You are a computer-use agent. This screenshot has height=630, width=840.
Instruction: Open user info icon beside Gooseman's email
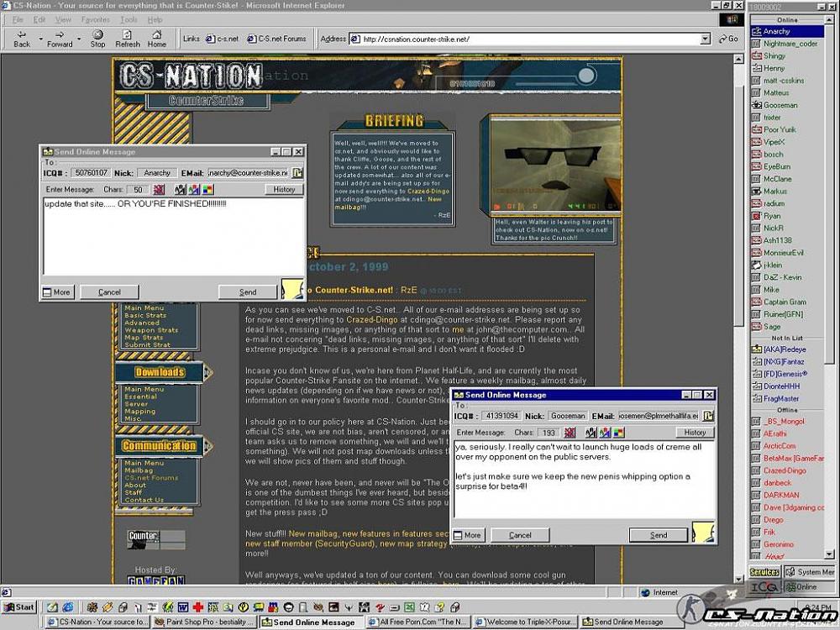click(708, 416)
